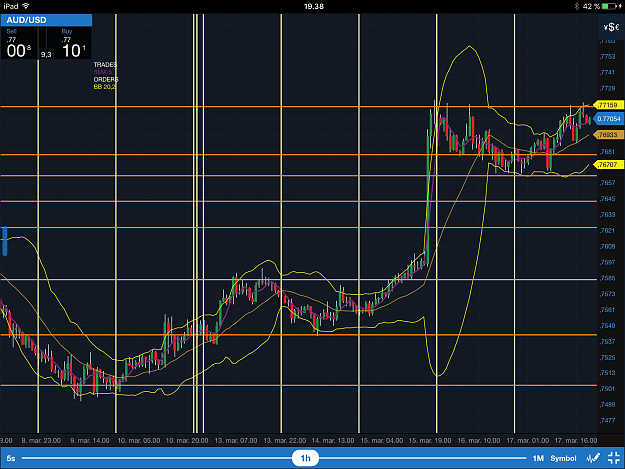Click the .7585 price axis label

point(607,278)
